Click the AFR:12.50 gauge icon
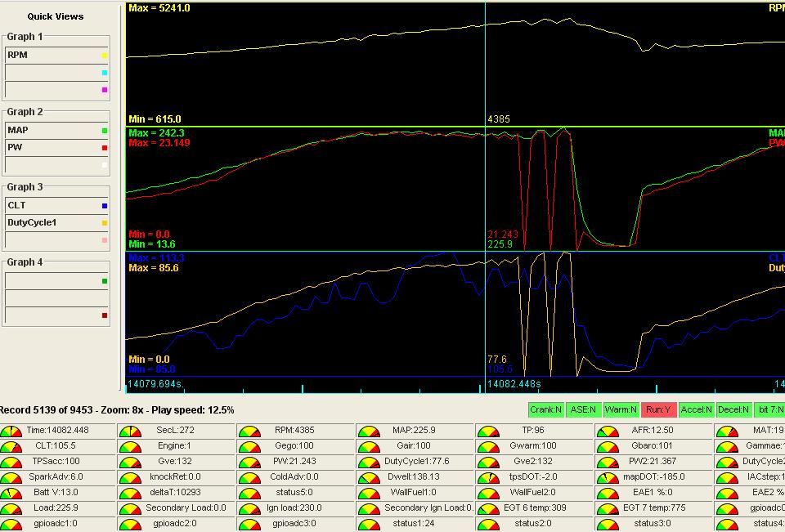Image resolution: width=785 pixels, height=532 pixels. coord(608,431)
